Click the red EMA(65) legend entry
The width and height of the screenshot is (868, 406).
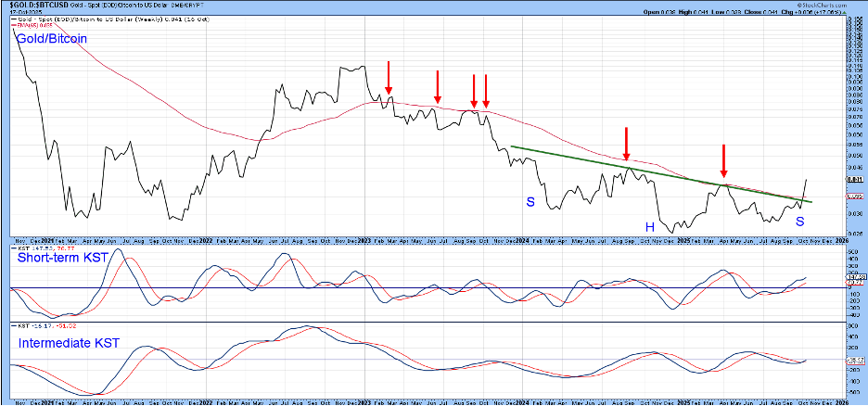tap(26, 24)
